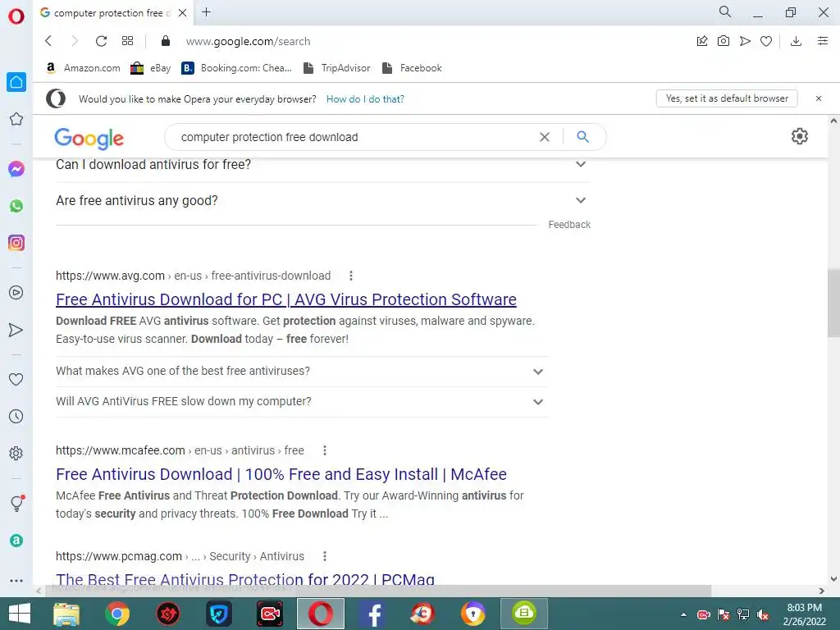Open options dots for PCMag result
The width and height of the screenshot is (840, 630).
pyautogui.click(x=325, y=556)
